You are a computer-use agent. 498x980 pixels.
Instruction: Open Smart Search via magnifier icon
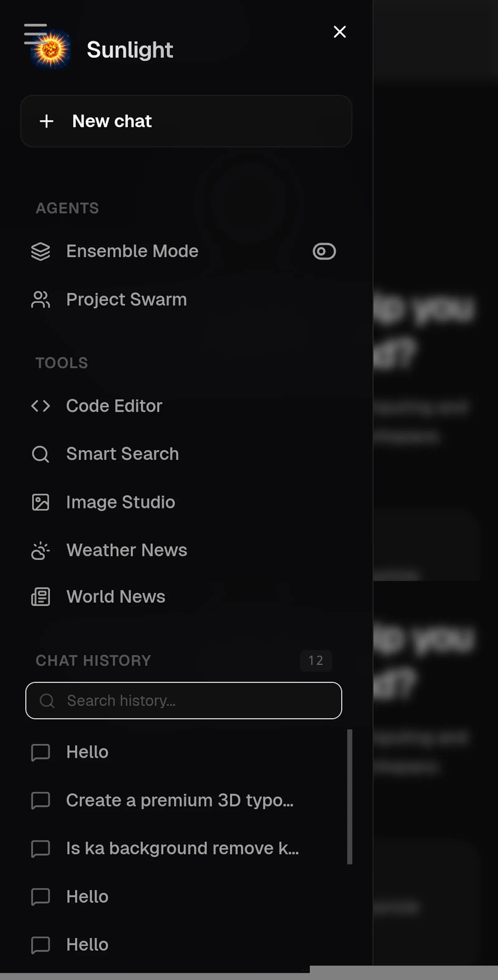(x=40, y=454)
